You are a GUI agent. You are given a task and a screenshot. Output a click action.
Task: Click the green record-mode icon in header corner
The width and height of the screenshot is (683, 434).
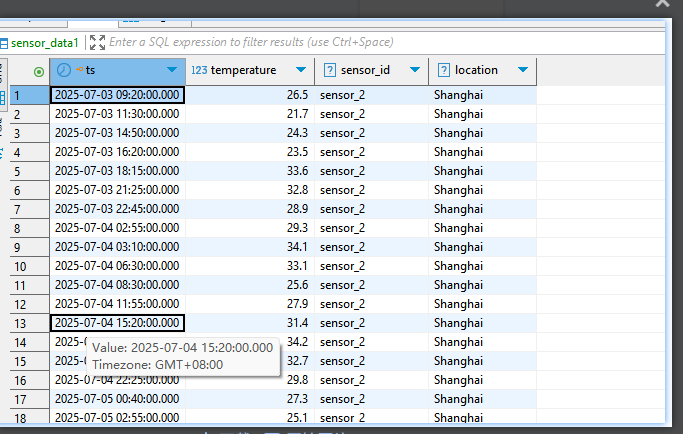click(39, 71)
